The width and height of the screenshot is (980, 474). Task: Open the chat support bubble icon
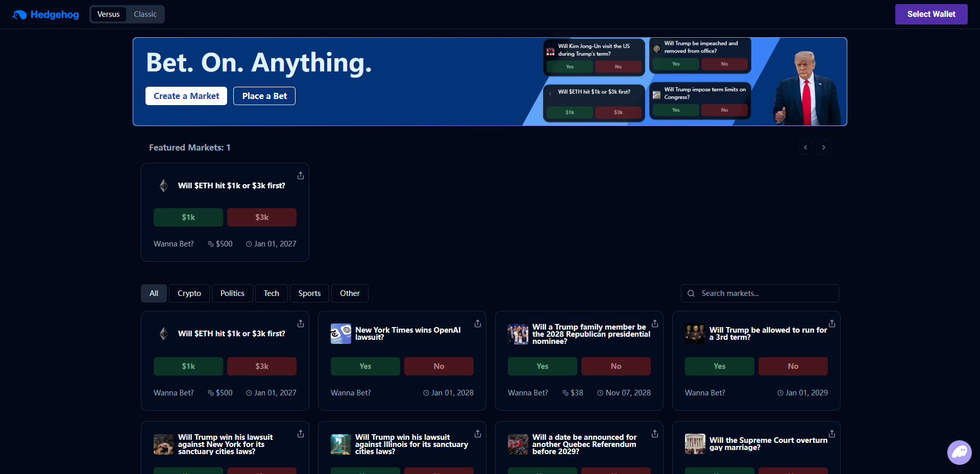[x=959, y=452]
